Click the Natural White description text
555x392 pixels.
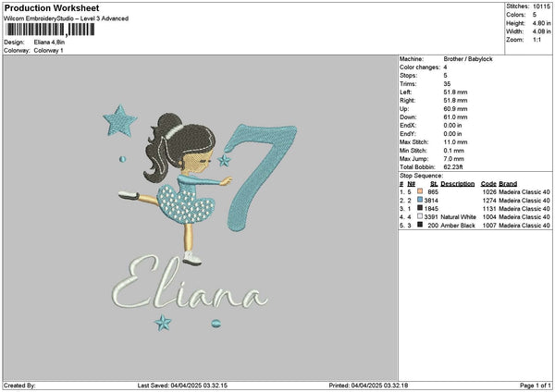tap(458, 217)
